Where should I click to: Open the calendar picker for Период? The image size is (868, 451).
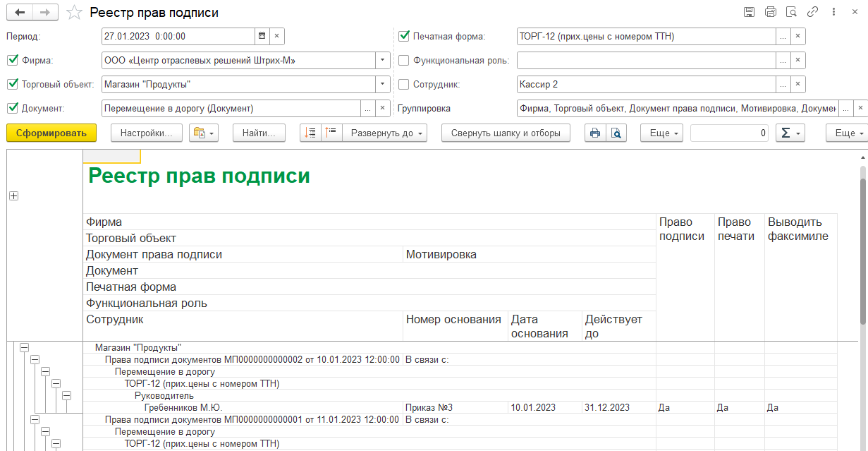click(262, 36)
